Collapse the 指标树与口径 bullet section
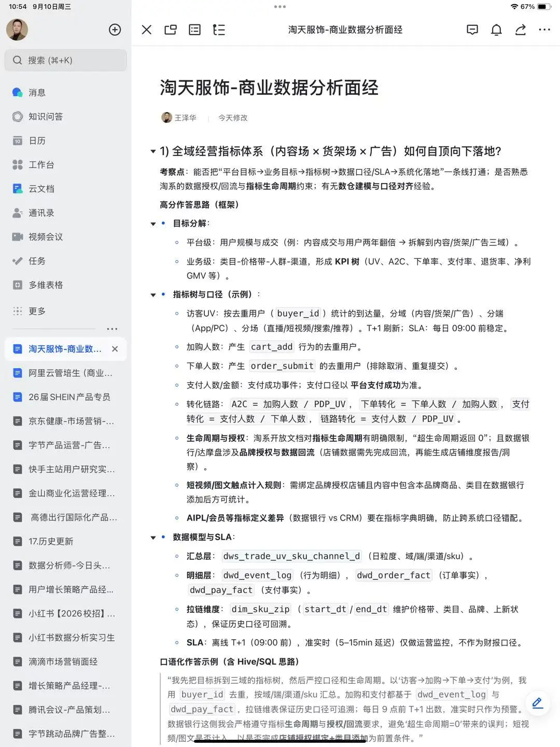This screenshot has width=560, height=747. pyautogui.click(x=153, y=295)
